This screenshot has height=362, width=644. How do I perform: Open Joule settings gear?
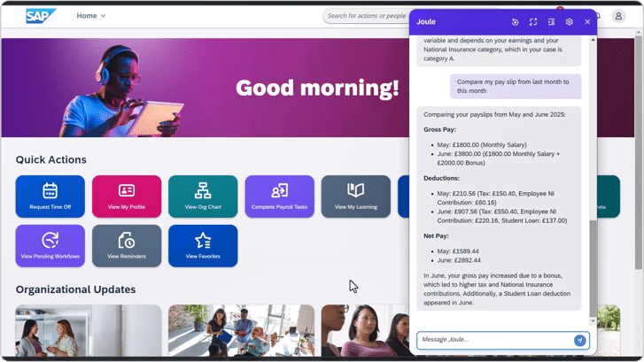click(x=570, y=22)
